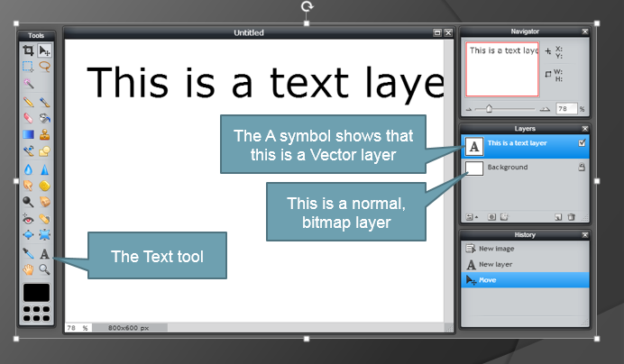
Task: Click the Navigator zoom slider handle
Action: pos(489,108)
